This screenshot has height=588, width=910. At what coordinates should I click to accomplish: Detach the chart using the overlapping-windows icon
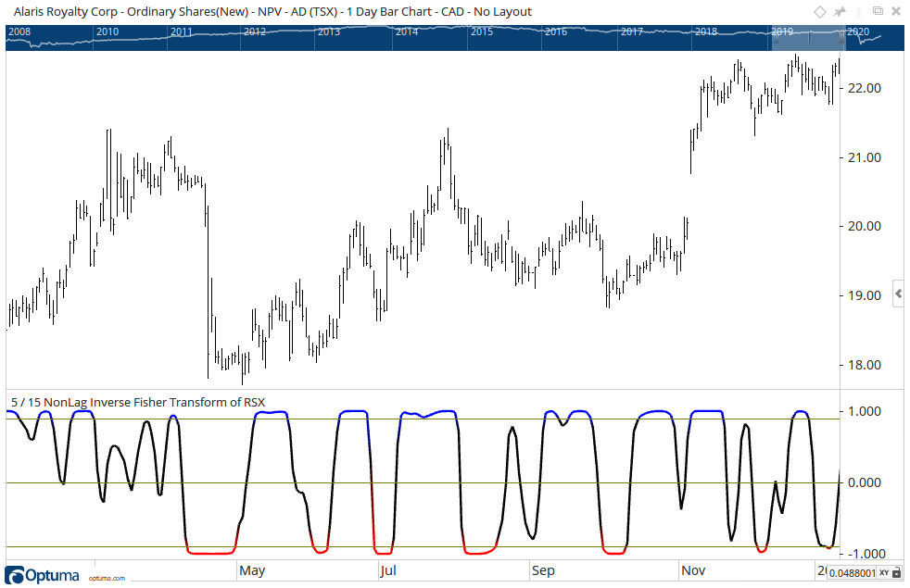click(x=878, y=11)
